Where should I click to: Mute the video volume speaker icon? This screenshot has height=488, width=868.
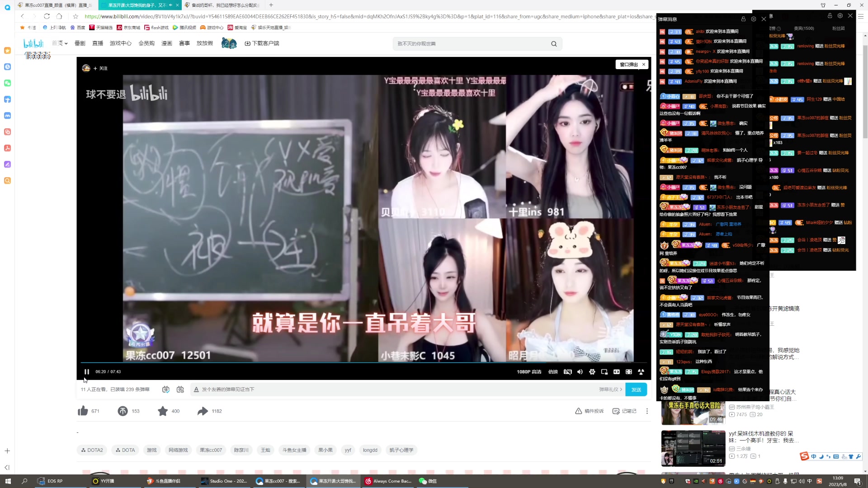coord(580,372)
